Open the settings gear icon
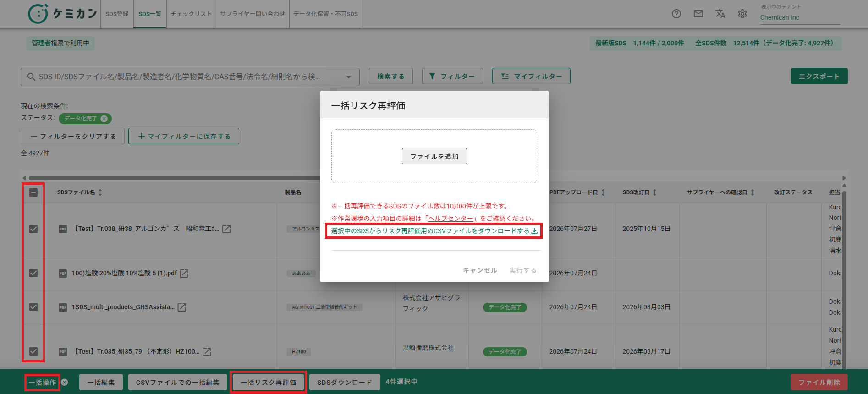The width and height of the screenshot is (868, 394). (742, 14)
